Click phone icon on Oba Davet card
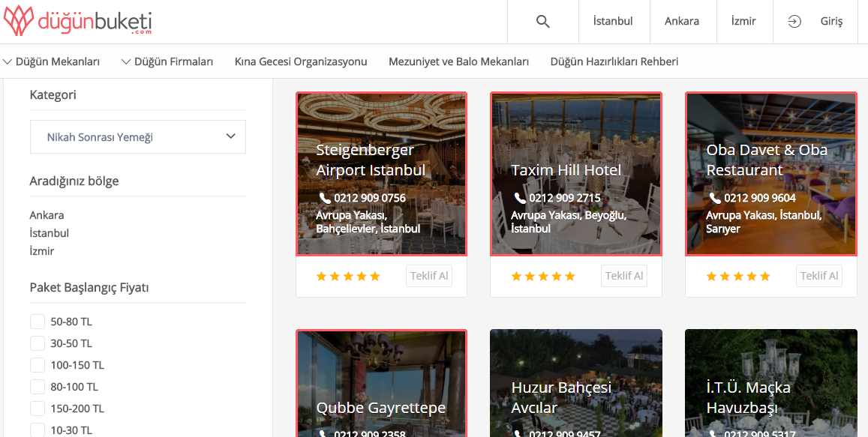The width and height of the screenshot is (868, 437). [715, 198]
